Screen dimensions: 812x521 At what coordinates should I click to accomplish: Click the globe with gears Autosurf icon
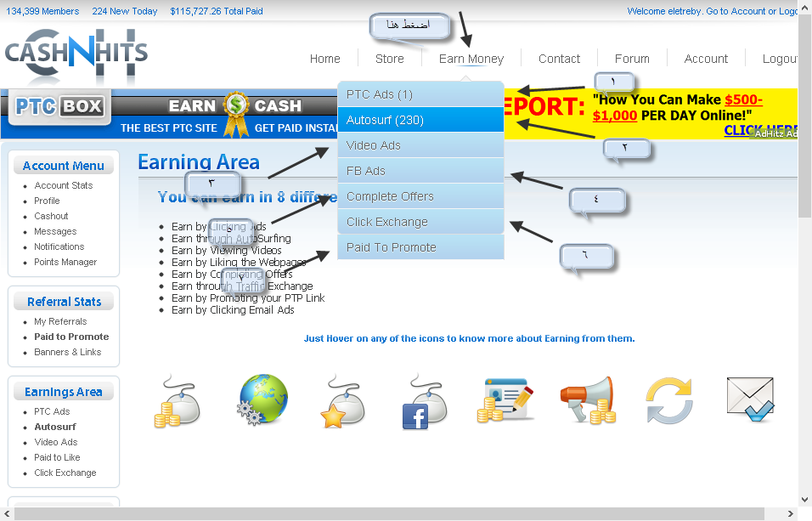(262, 399)
